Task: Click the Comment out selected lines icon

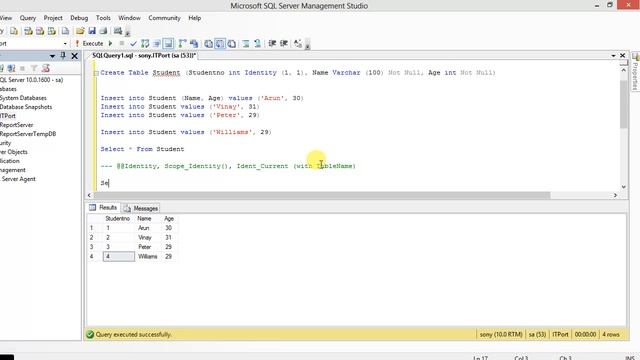Action: pyautogui.click(x=246, y=43)
